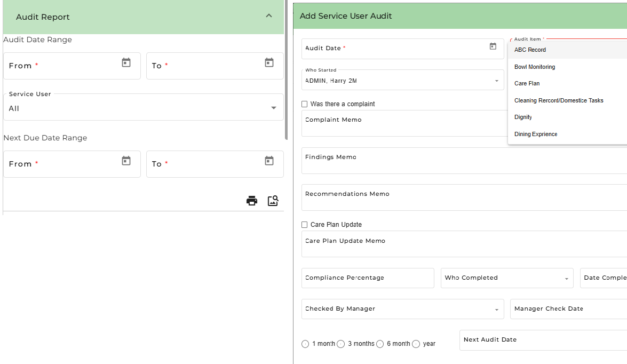Tick the Was there a complaint checkbox
This screenshot has width=627, height=364.
[x=305, y=104]
